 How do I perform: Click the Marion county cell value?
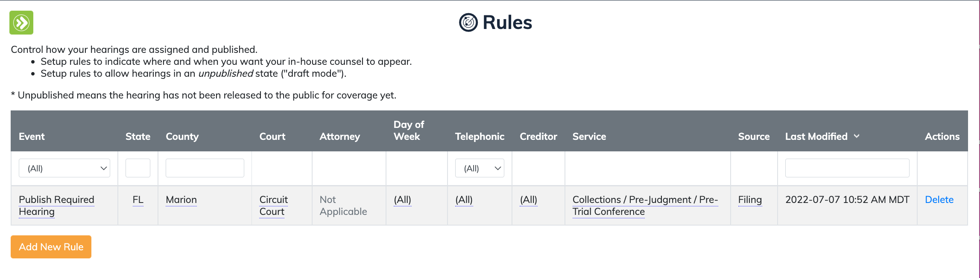[181, 200]
